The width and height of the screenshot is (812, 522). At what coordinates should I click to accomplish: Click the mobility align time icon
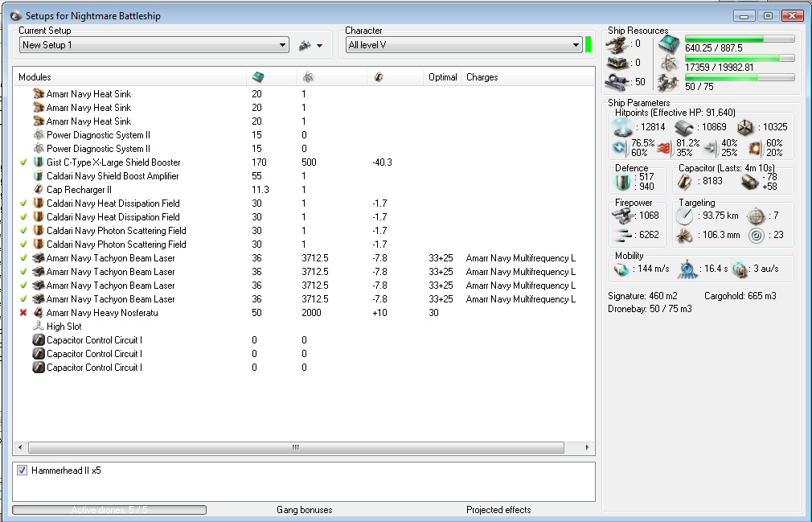(687, 269)
